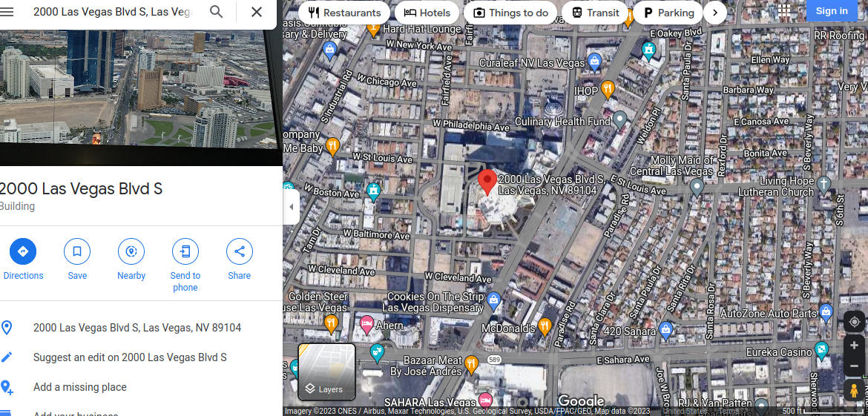The height and width of the screenshot is (416, 868).
Task: Click the Cookies On The Strip dispensary marker
Action: click(x=494, y=300)
